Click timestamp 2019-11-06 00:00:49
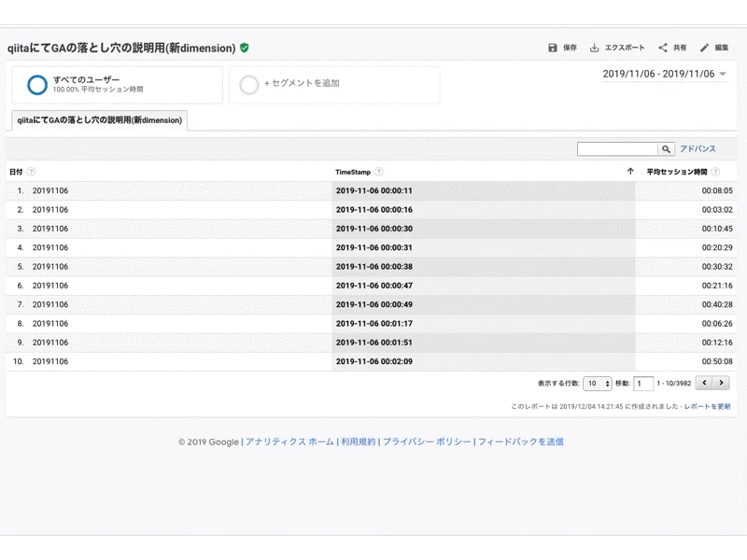The width and height of the screenshot is (747, 560). 374,304
